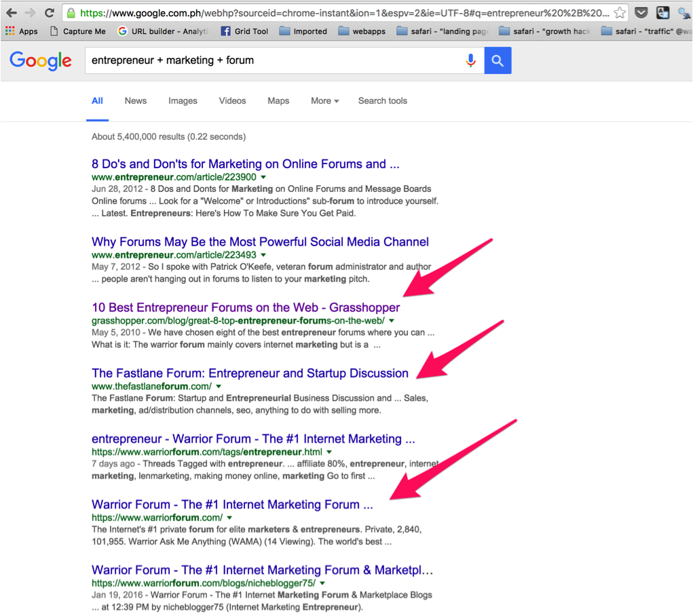Open safari "traffic" bookmark folder
Image resolution: width=693 pixels, height=616 pixels.
tap(647, 31)
